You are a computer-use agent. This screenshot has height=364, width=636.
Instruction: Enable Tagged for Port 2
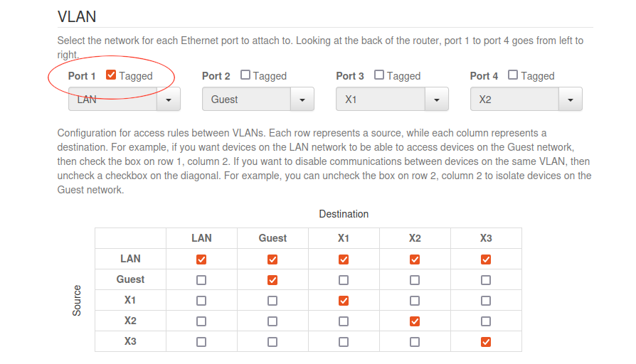click(x=245, y=75)
